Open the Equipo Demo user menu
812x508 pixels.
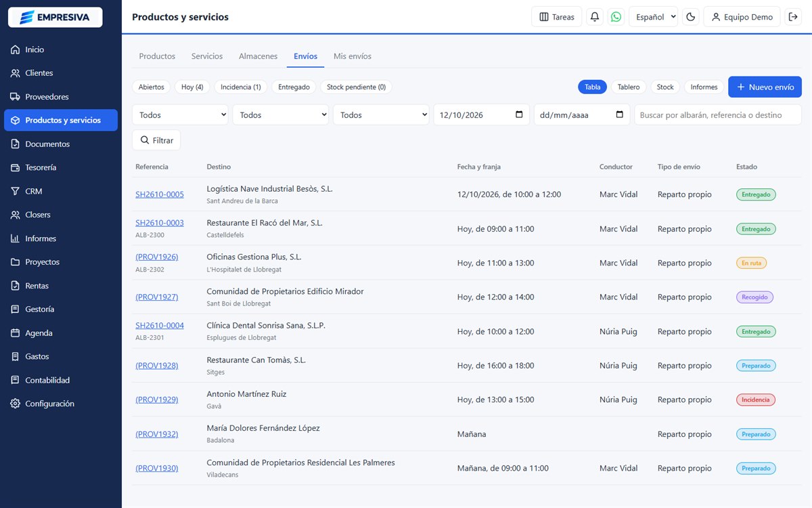742,17
